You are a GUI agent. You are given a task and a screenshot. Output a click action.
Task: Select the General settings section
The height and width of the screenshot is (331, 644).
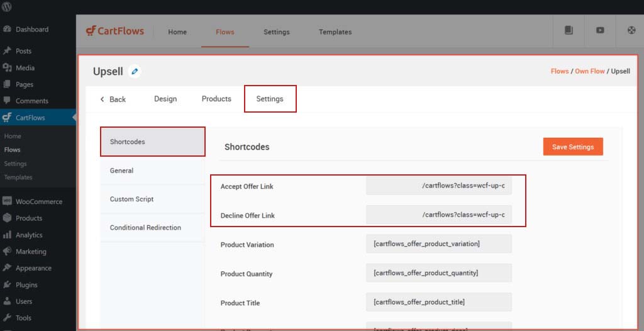(x=152, y=171)
